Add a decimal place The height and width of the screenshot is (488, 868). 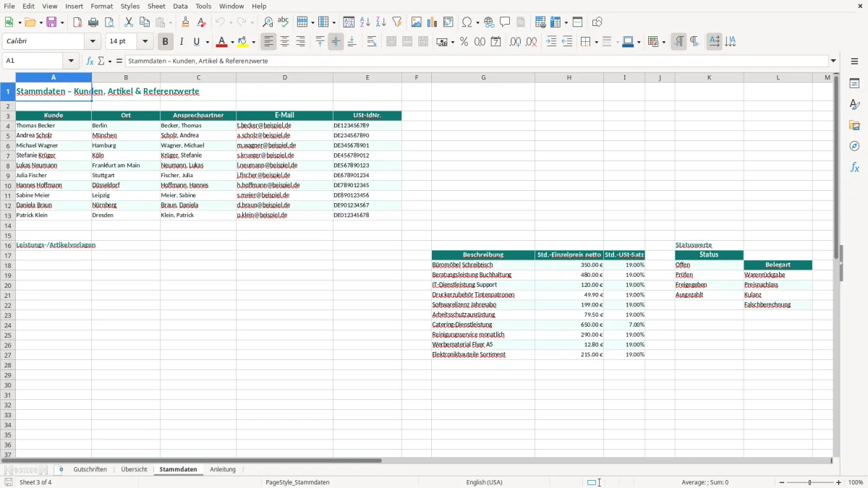pos(515,42)
